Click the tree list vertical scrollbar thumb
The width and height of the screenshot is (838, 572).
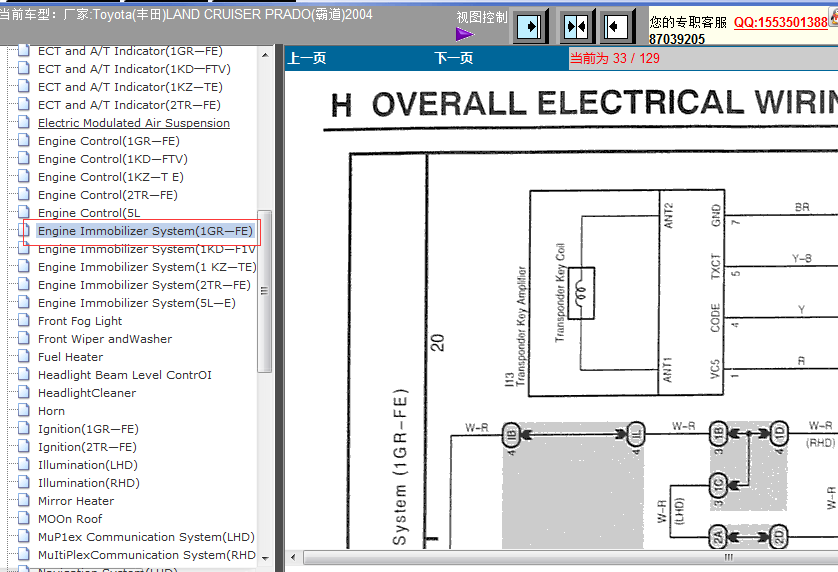pos(265,291)
